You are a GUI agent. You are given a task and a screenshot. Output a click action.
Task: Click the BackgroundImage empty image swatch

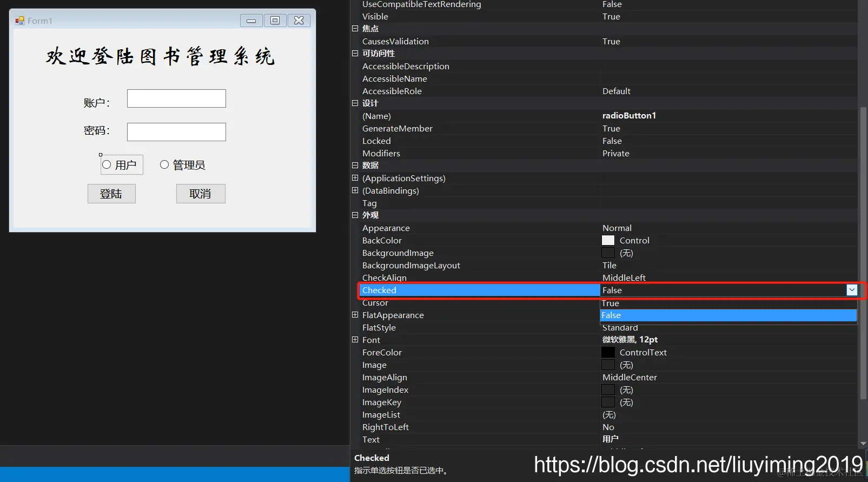[x=608, y=253]
